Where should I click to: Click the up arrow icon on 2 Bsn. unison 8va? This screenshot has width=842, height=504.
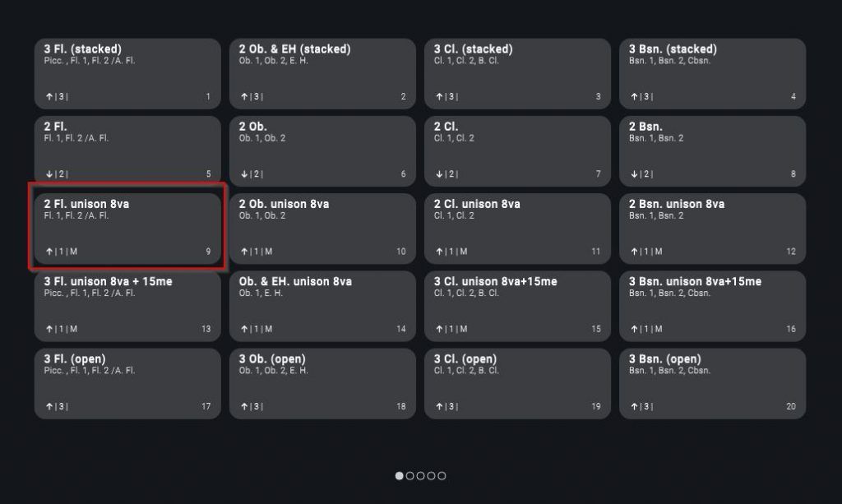tap(634, 252)
